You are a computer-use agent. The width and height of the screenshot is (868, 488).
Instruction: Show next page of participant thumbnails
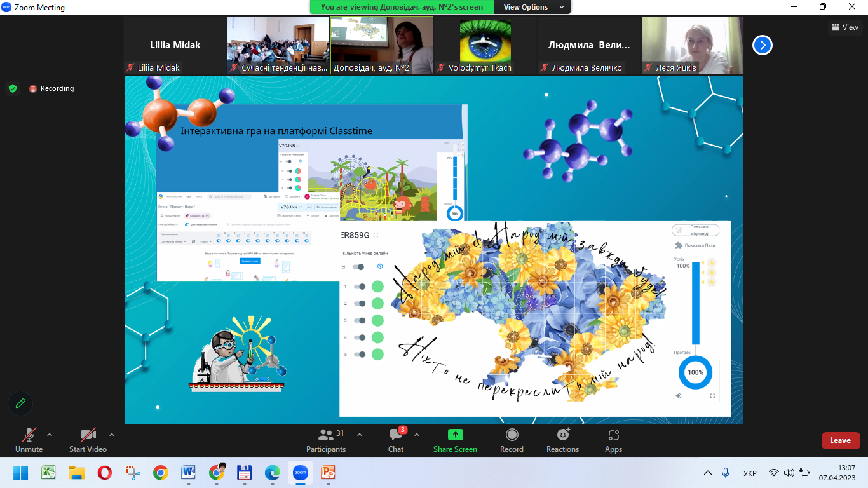pyautogui.click(x=763, y=45)
